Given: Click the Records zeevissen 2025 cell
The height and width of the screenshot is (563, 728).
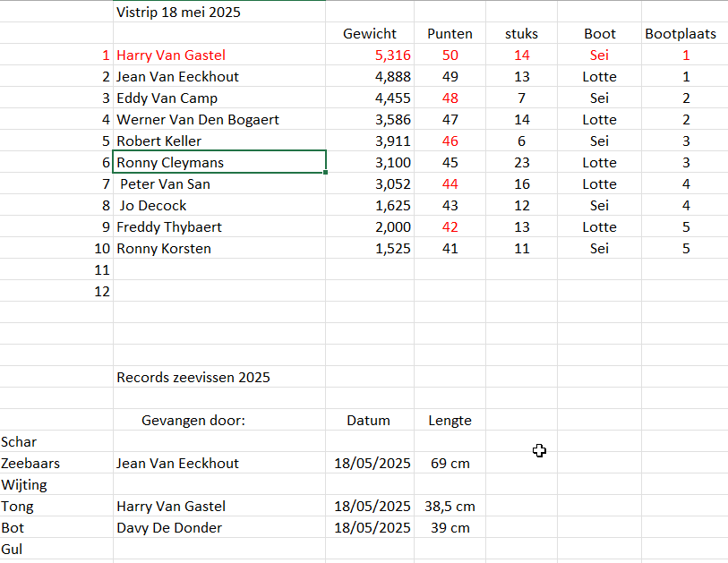Looking at the screenshot, I should tap(219, 378).
